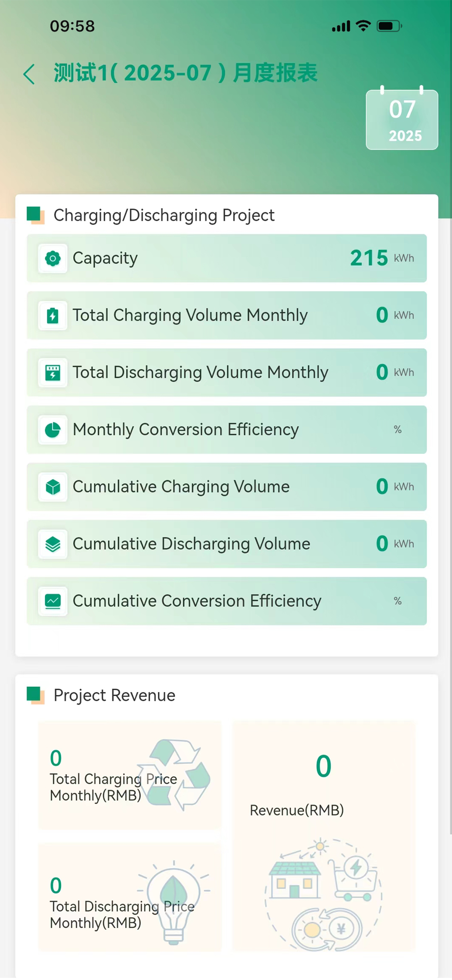Select the Total Charging Volume Monthly row

pyautogui.click(x=227, y=315)
